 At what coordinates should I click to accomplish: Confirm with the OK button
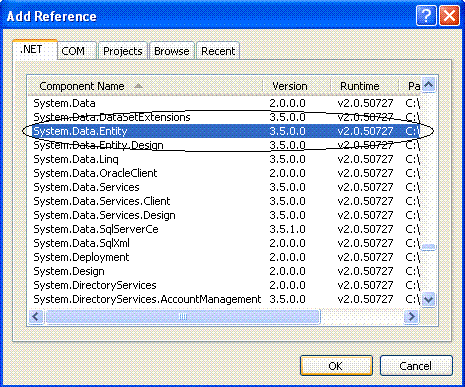coord(336,366)
